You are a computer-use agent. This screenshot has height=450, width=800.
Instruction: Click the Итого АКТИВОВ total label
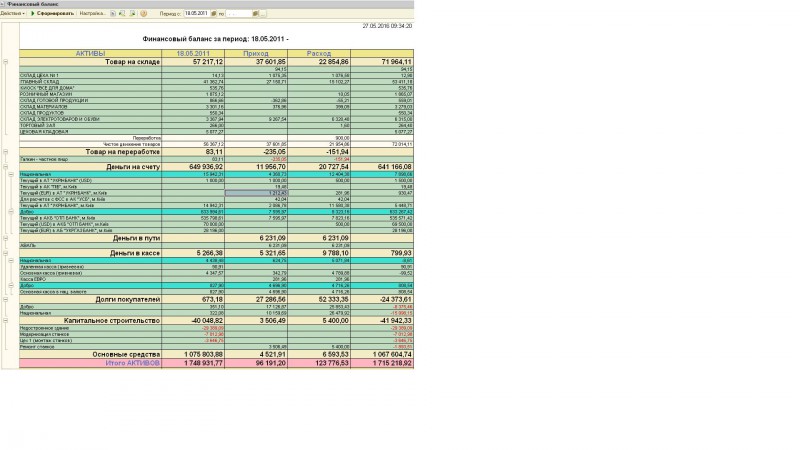[133, 363]
